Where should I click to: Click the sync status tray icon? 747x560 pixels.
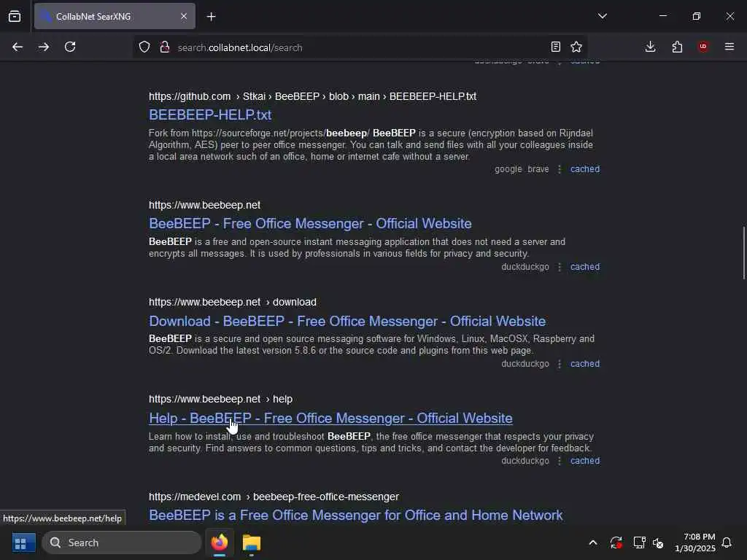(616, 542)
